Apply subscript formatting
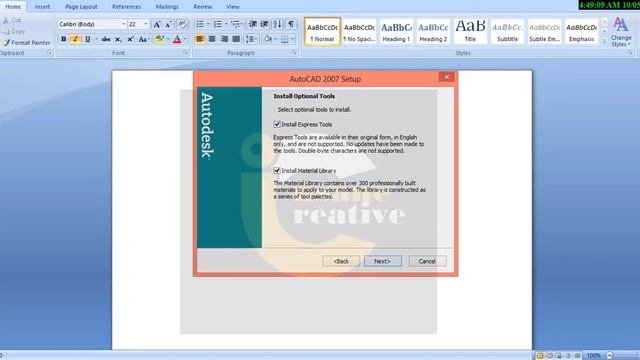 (x=118, y=39)
